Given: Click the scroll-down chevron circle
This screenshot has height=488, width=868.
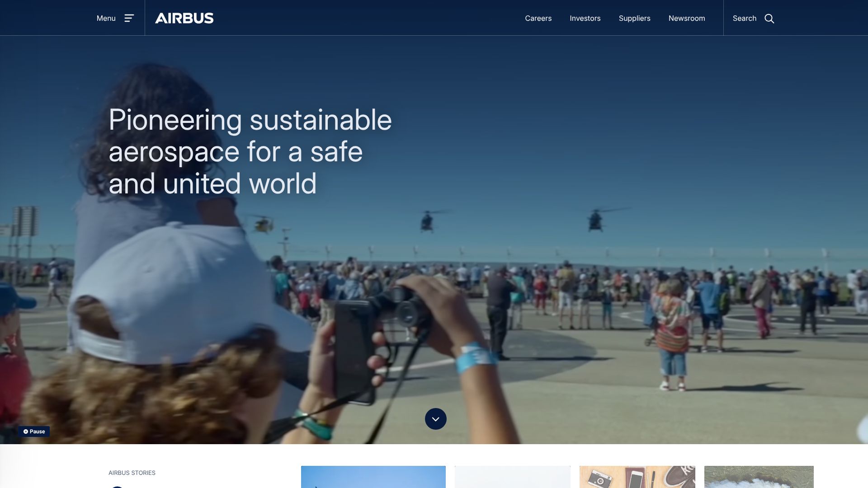Looking at the screenshot, I should 435,419.
